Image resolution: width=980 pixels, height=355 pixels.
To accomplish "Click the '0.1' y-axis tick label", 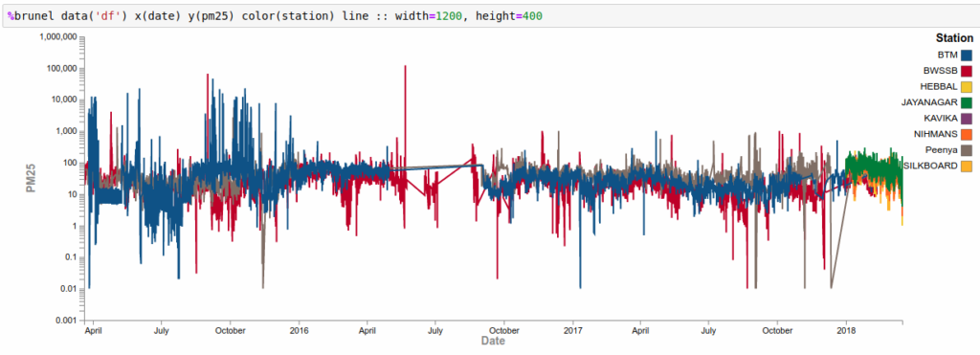I will 71,257.
